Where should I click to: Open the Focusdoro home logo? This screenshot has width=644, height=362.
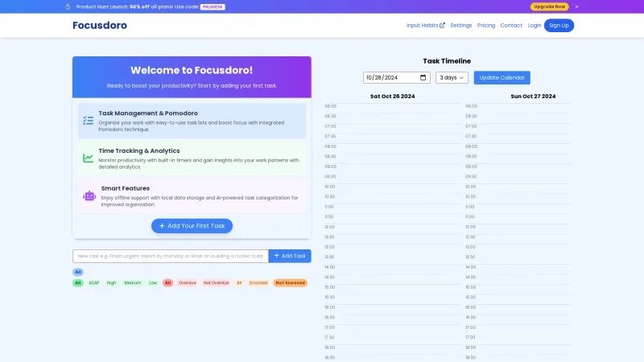click(100, 26)
